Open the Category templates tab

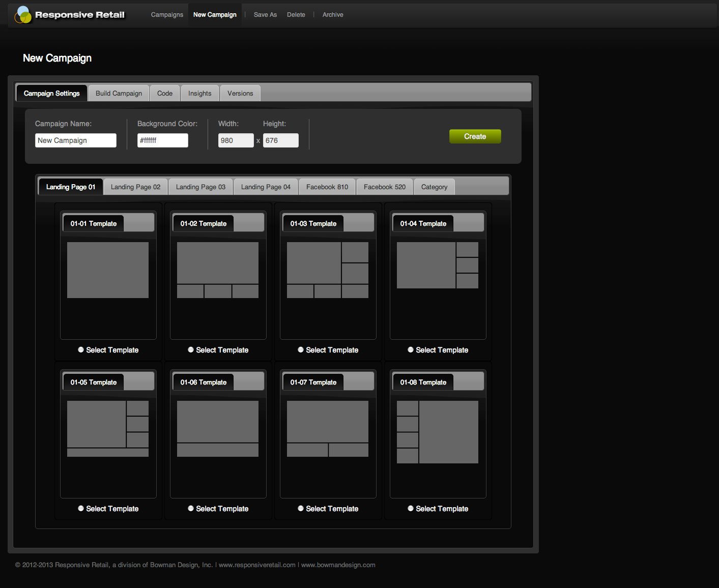(434, 187)
